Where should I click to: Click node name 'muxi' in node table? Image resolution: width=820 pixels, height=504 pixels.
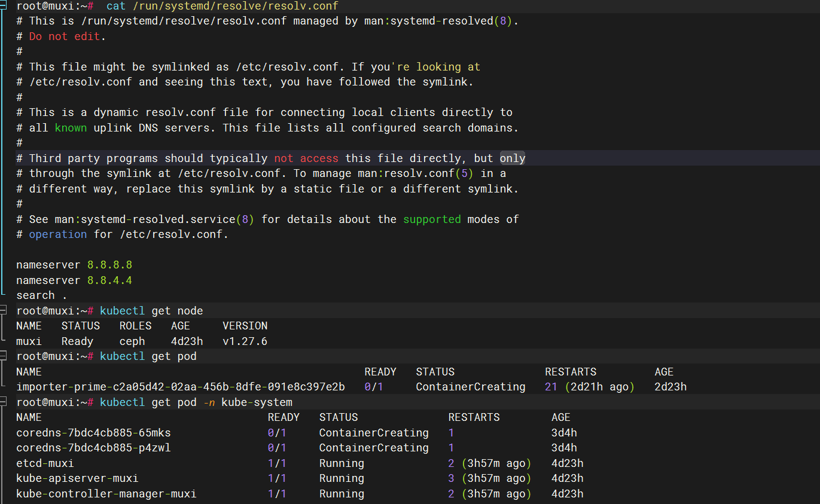[x=29, y=341]
